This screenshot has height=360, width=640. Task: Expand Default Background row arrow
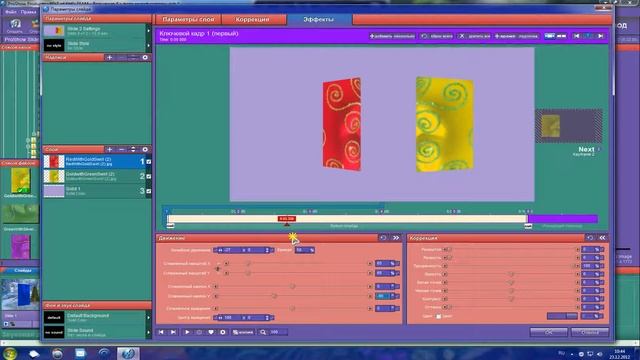pyautogui.click(x=149, y=318)
